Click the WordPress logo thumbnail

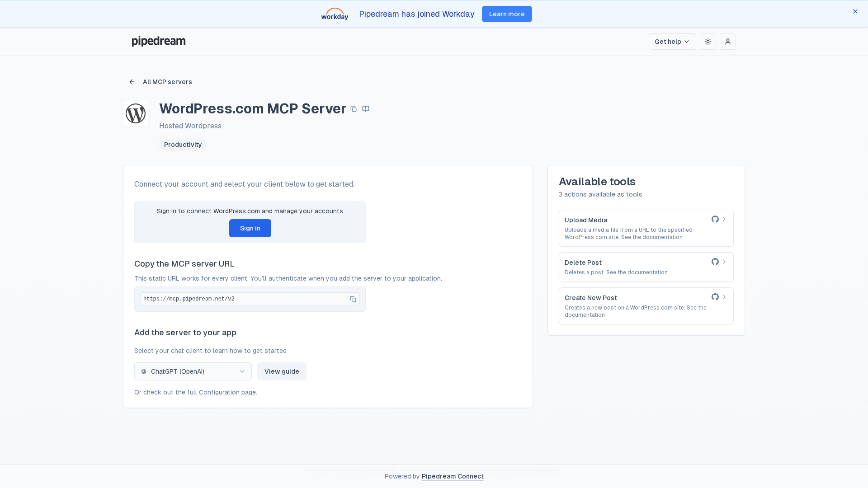pyautogui.click(x=136, y=113)
